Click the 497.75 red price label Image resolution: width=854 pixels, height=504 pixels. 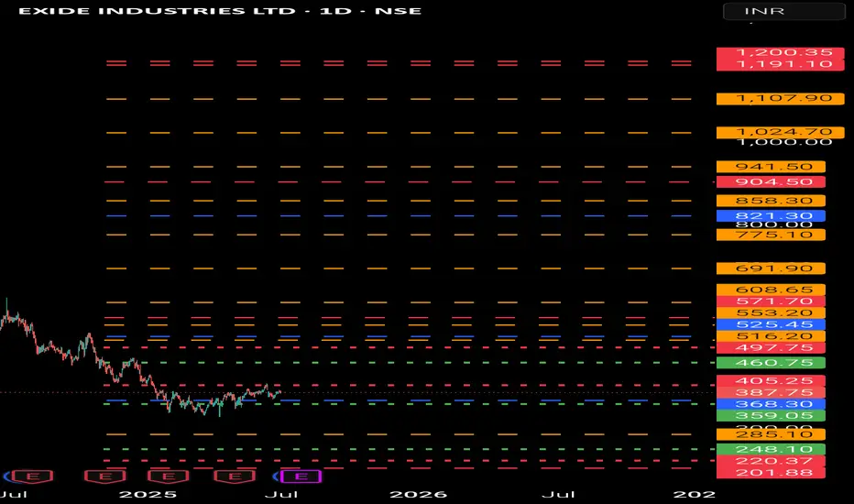click(771, 347)
